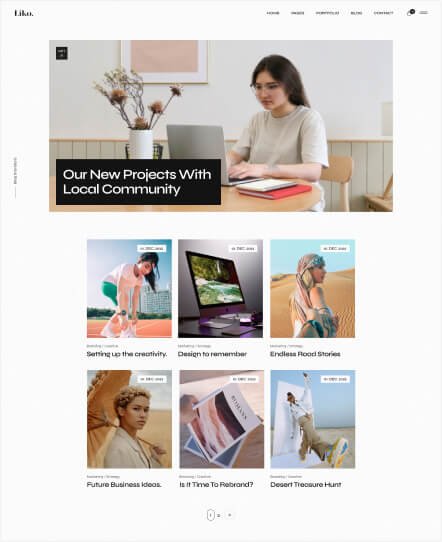Image resolution: width=442 pixels, height=542 pixels.
Task: Click the iMac desk thumbnail image
Action: click(220, 289)
